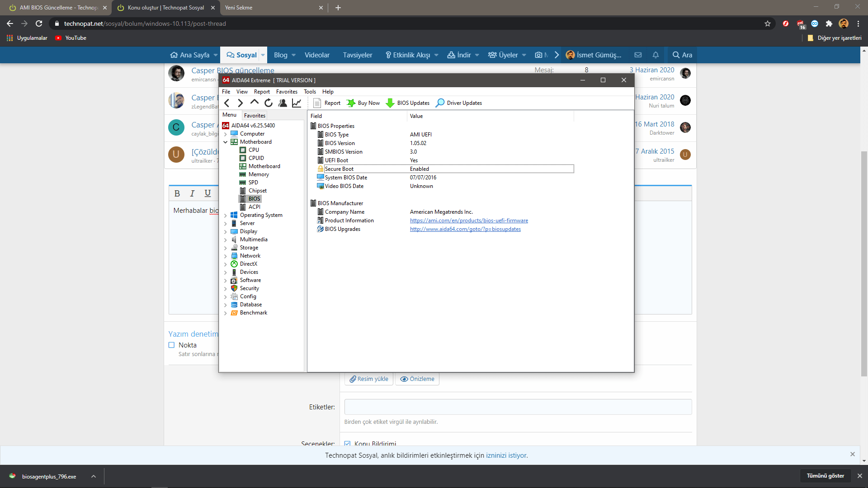This screenshot has height=488, width=868.
Task: Open Driver Updates in AIDA64 toolbar
Action: pyautogui.click(x=458, y=103)
